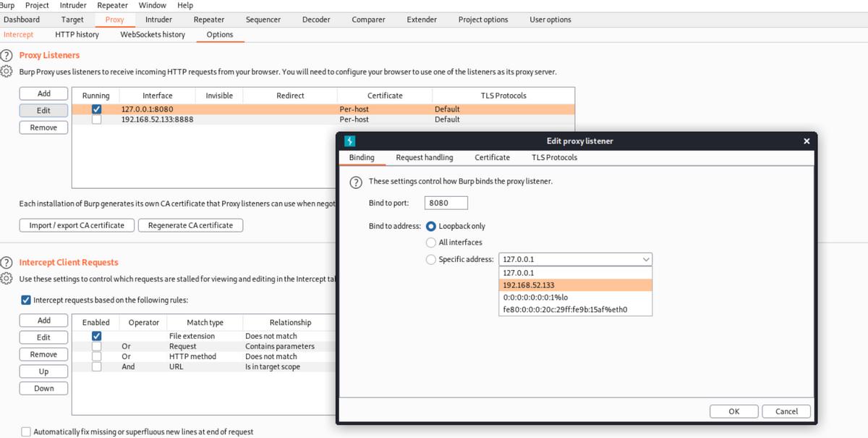
Task: Uncheck Running for the 127.0.0.1:8080 listener
Action: tap(96, 109)
